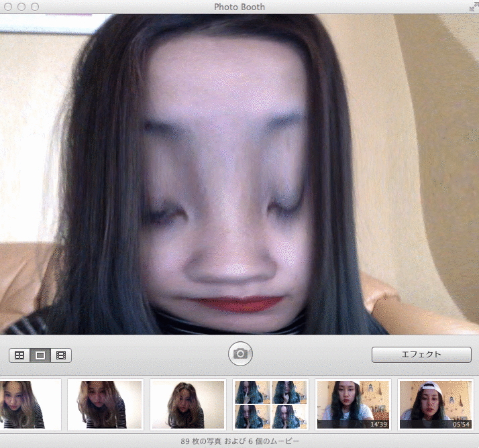Switch to four-up quick pictures mode
Viewport: 479px width, 448px height.
click(x=19, y=355)
